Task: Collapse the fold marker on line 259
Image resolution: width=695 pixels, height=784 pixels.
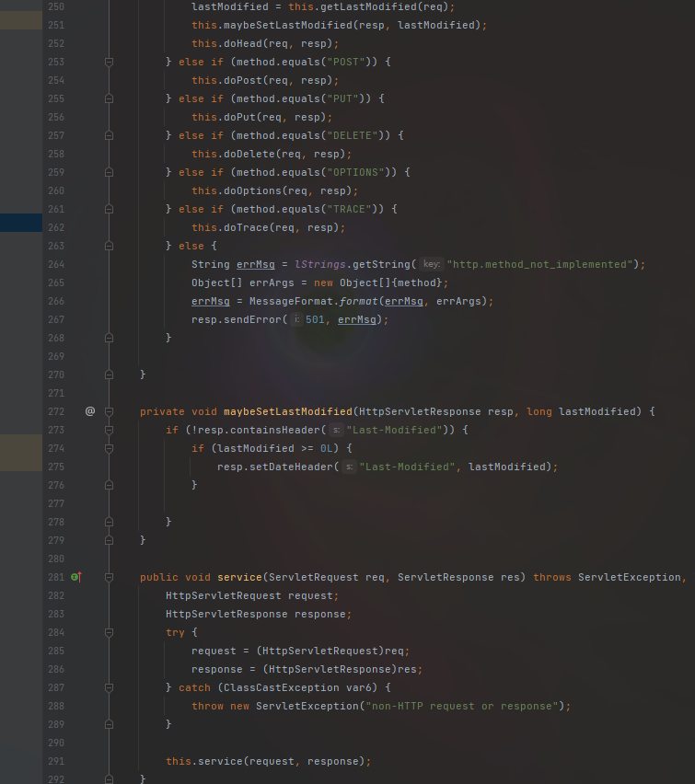Action: coord(109,172)
